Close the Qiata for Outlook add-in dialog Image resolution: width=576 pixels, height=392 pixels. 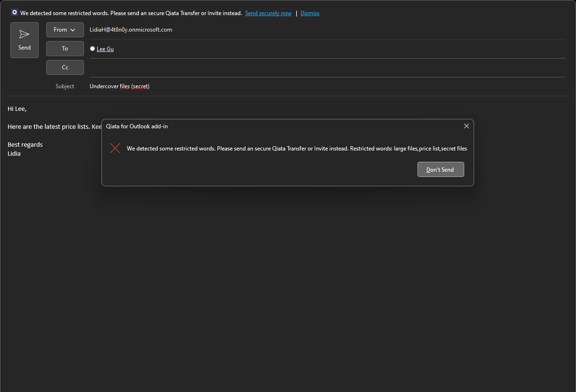[x=466, y=126]
